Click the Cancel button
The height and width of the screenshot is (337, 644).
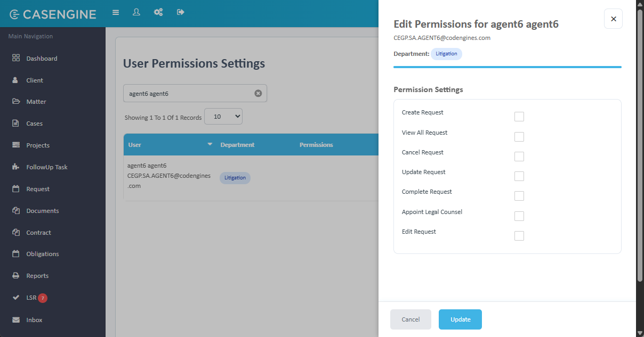410,319
